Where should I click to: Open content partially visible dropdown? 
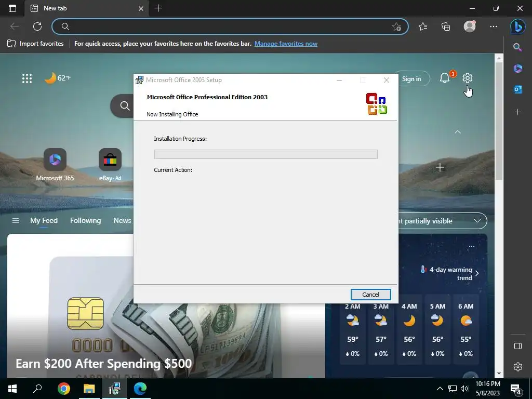pyautogui.click(x=443, y=221)
